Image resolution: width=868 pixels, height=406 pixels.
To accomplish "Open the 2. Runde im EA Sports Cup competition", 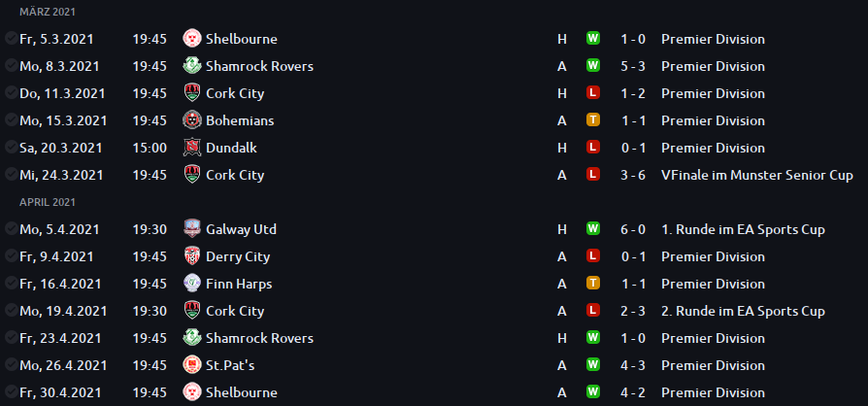I will (x=743, y=311).
